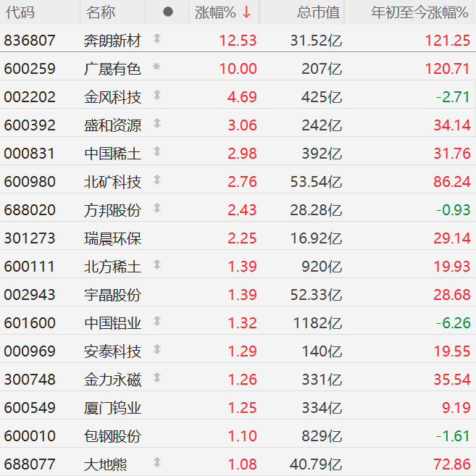Click the 121.25 year-to-date value

click(x=448, y=41)
